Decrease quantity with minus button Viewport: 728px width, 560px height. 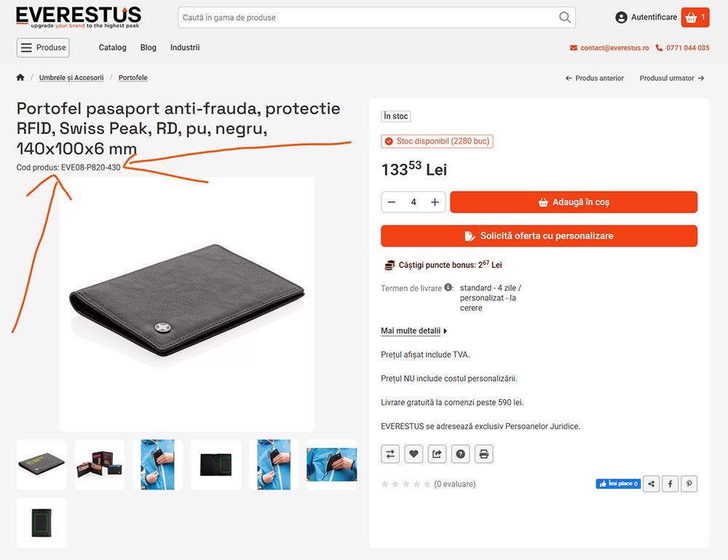[x=392, y=202]
